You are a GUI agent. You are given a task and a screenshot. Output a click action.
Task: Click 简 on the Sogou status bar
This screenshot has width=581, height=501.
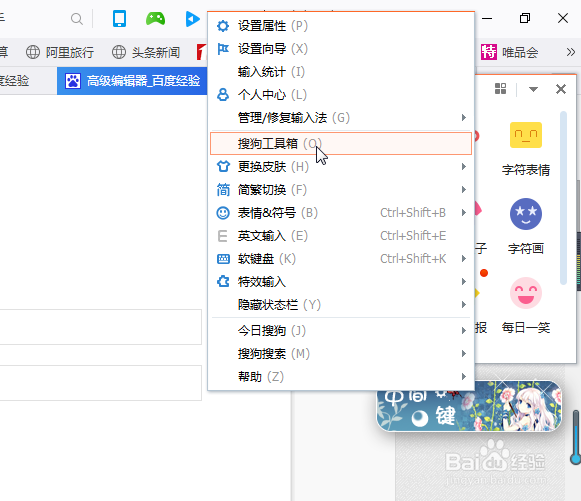(x=418, y=396)
